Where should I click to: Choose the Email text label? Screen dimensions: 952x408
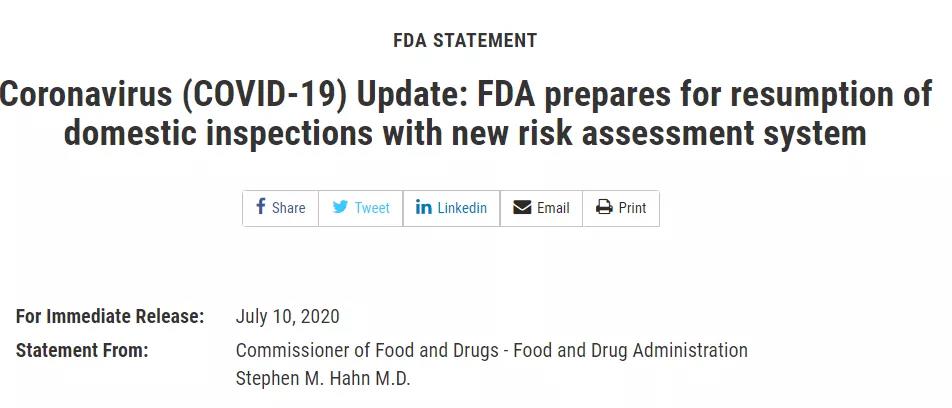pos(553,208)
